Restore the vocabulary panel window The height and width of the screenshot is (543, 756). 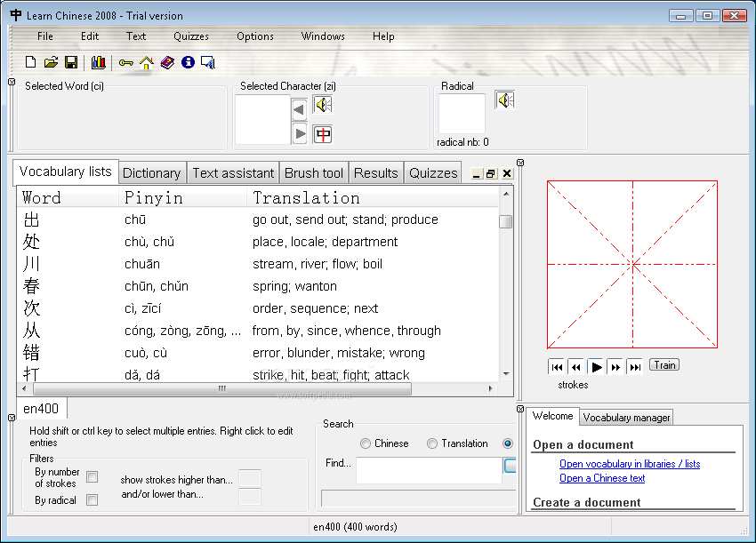[x=491, y=174]
